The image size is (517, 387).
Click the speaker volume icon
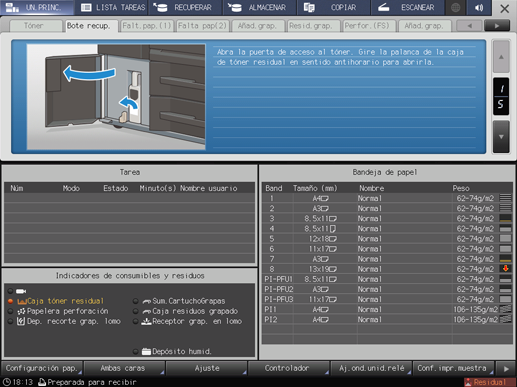point(479,8)
